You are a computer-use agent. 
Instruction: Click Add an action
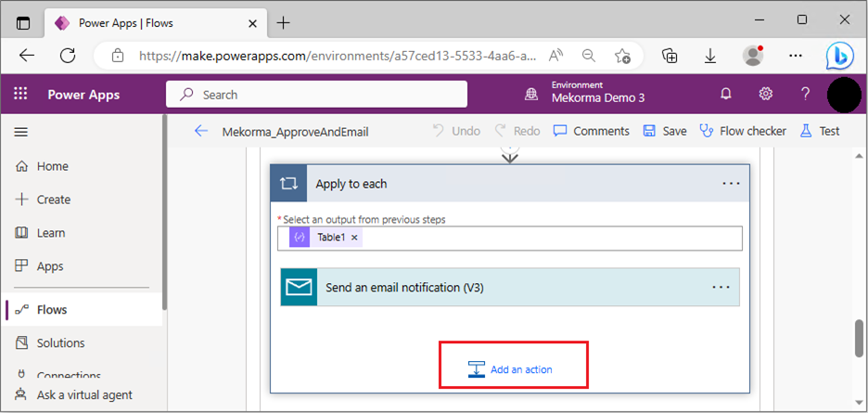coord(511,369)
